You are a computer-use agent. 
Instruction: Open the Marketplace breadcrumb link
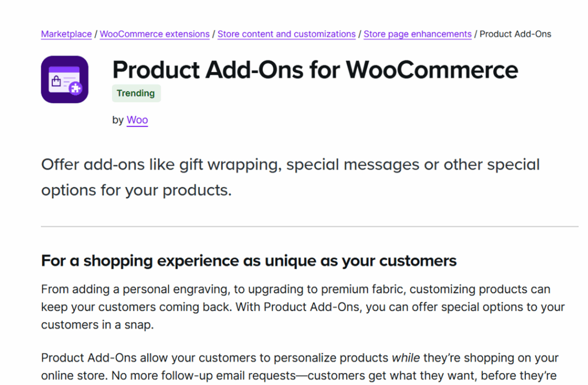pos(66,34)
